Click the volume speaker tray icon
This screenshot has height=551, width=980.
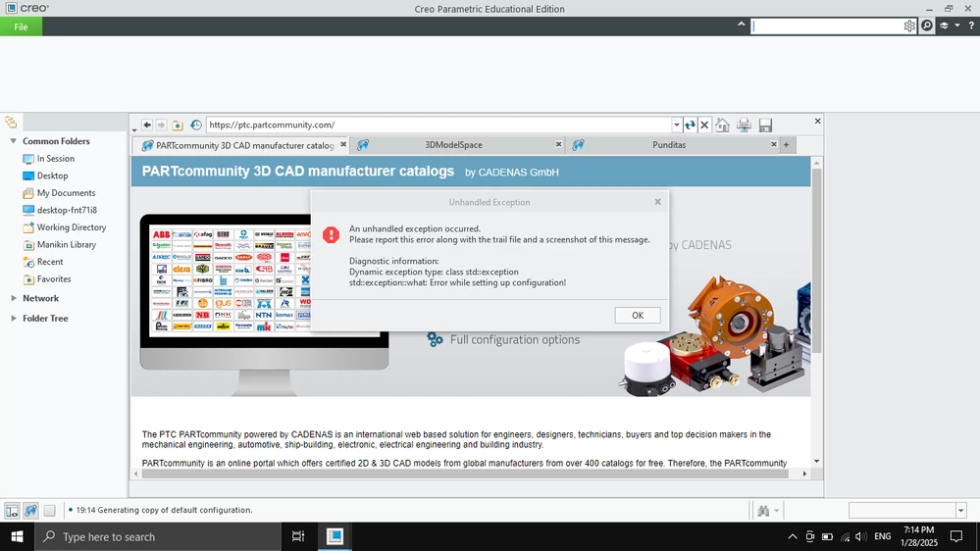tap(861, 536)
